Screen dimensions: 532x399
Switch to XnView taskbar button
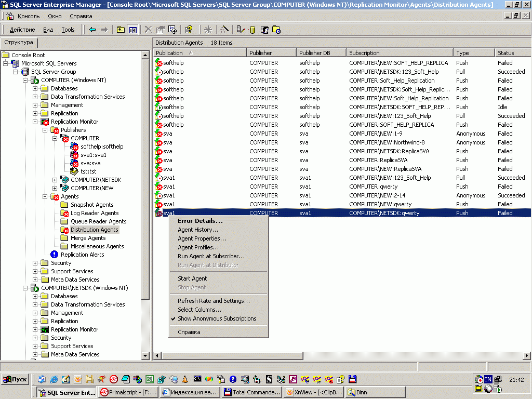(314, 392)
